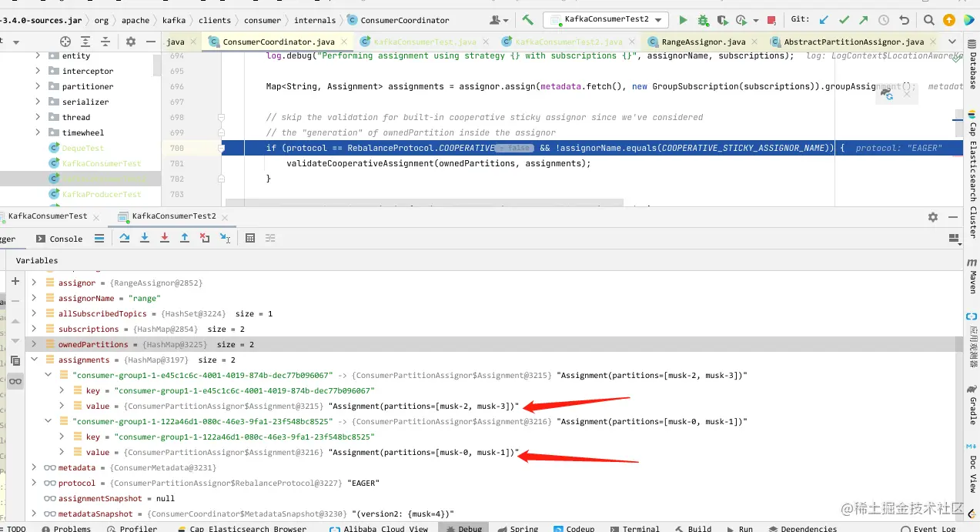This screenshot has height=532, width=980.
Task: Expand the metadata variable node
Action: click(34, 467)
